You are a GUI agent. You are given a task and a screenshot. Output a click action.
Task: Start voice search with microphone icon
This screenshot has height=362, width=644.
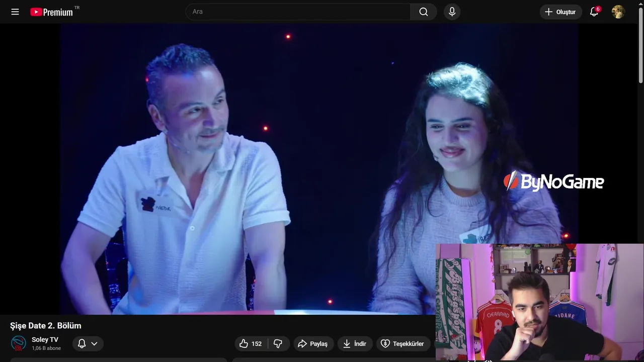[x=452, y=12]
